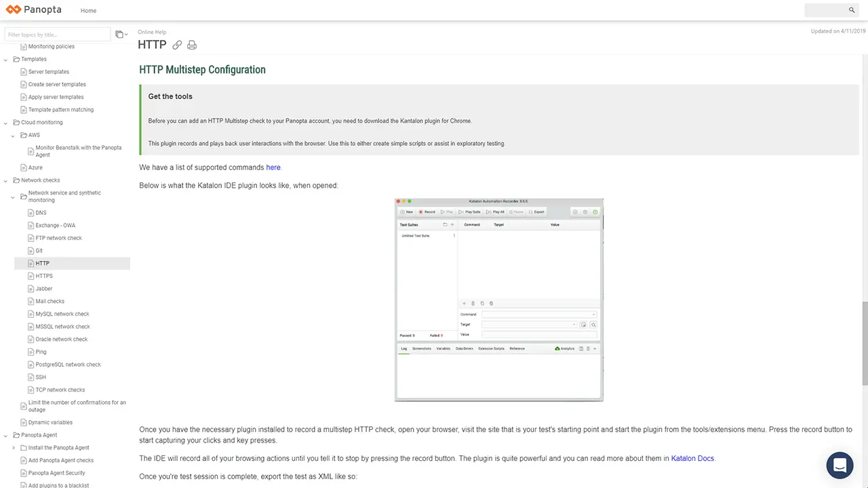
Task: Open the HTTPS topic in sidebar
Action: [44, 276]
